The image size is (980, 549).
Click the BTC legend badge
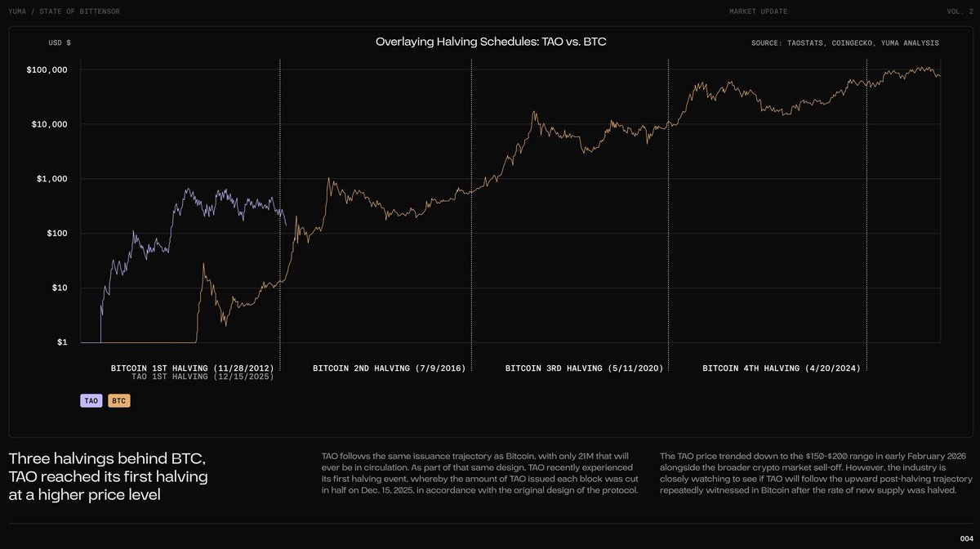pos(118,401)
